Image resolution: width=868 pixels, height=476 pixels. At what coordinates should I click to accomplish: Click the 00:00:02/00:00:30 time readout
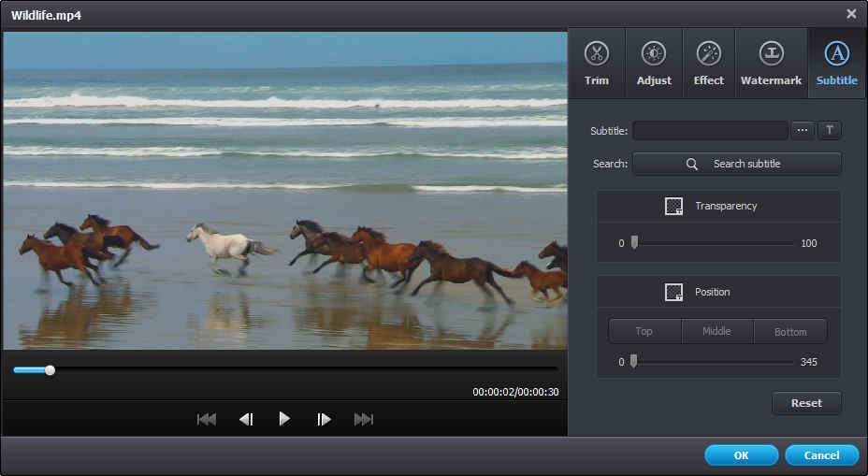coord(515,392)
